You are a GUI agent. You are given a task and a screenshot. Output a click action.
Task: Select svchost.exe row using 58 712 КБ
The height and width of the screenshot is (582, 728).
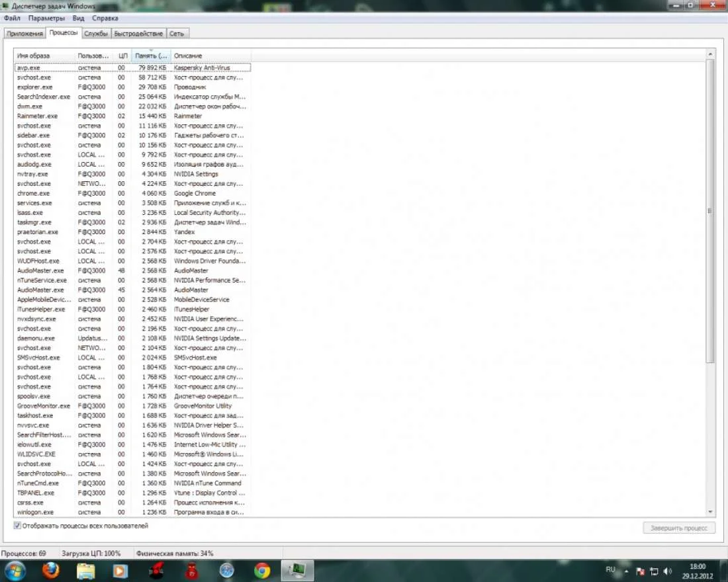click(x=132, y=77)
